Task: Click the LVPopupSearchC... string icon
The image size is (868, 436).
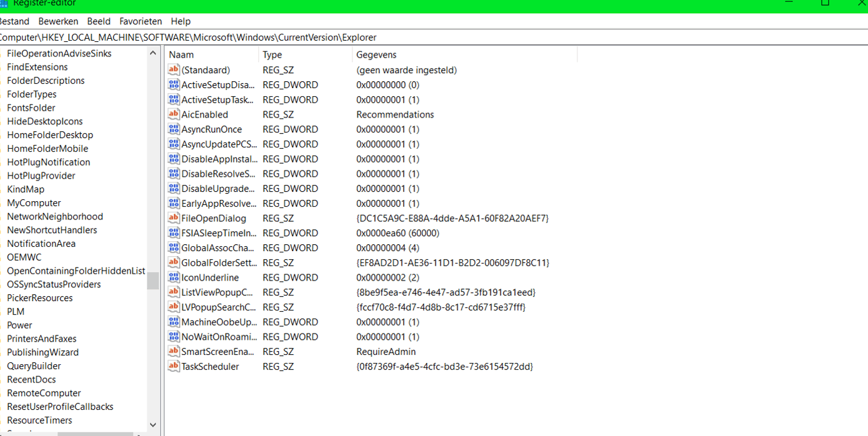Action: coord(174,307)
